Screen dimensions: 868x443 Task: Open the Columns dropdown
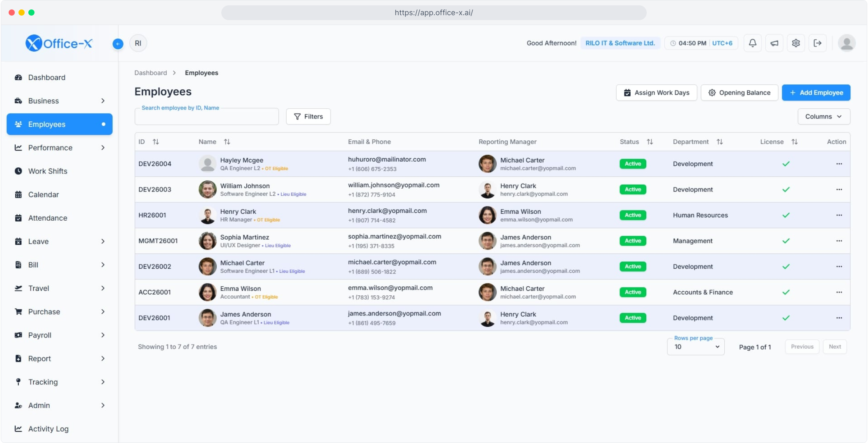(x=824, y=116)
